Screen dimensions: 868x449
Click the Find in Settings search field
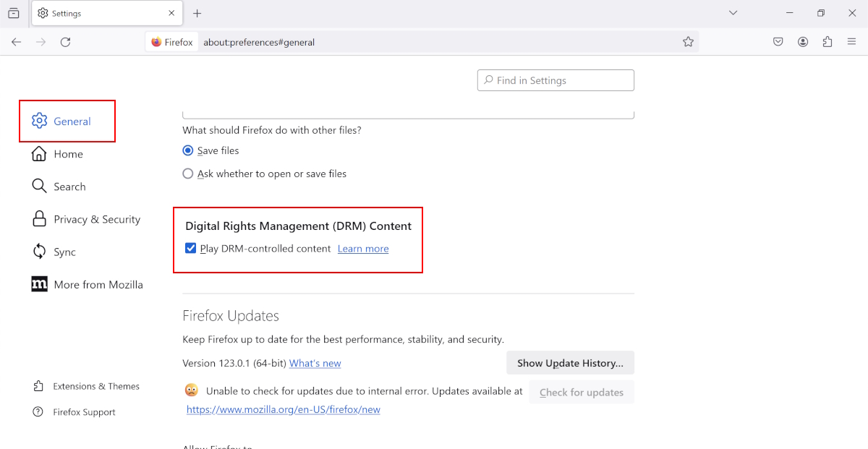pos(556,80)
